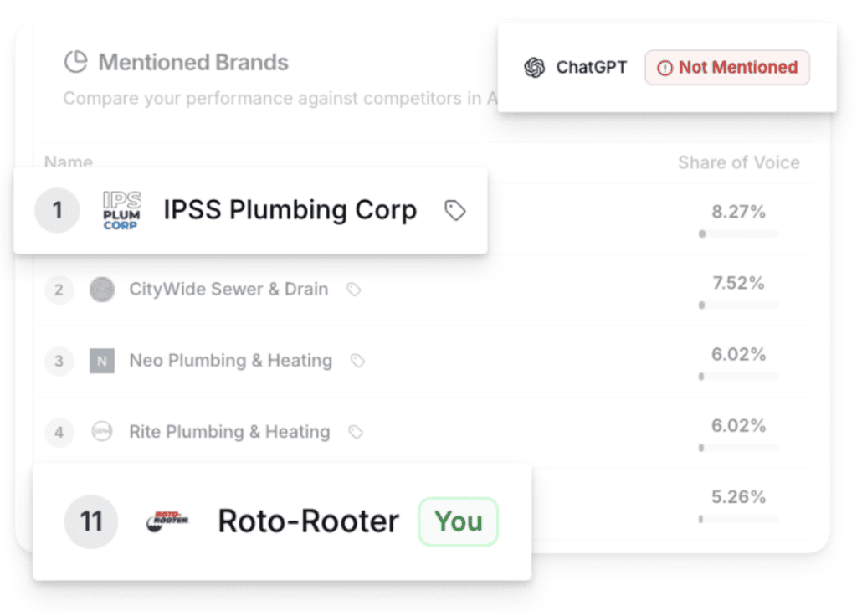
Task: Click the Mentioned Brands pie chart icon
Action: point(76,62)
